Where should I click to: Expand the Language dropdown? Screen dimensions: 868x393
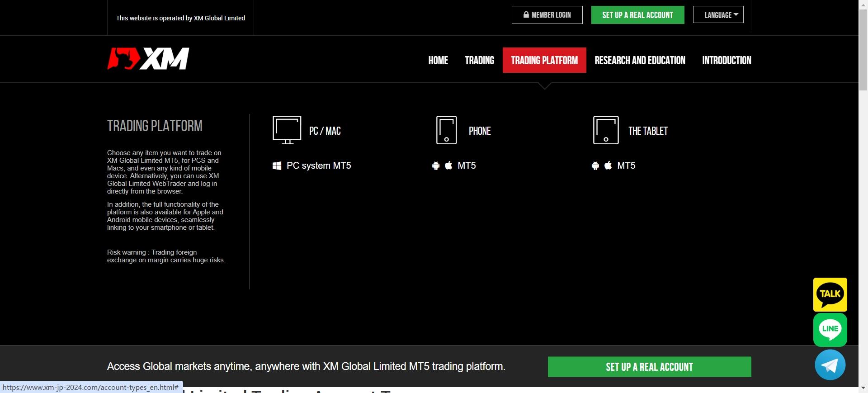[718, 15]
